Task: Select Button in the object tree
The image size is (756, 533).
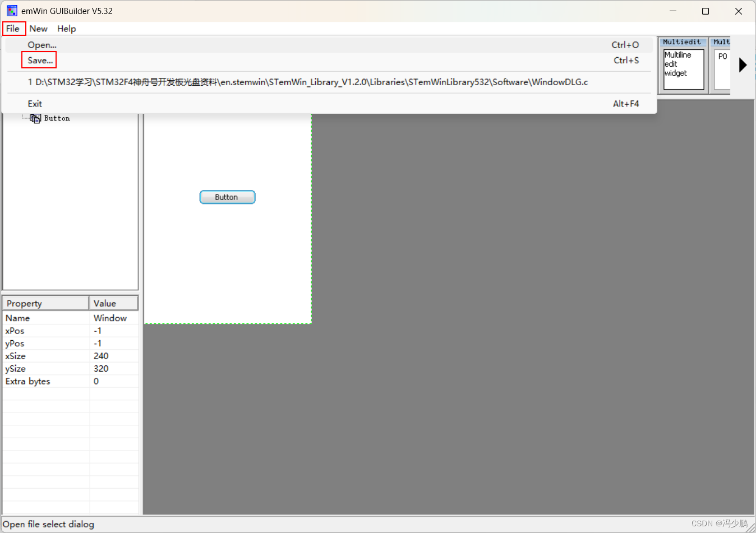Action: click(x=59, y=118)
